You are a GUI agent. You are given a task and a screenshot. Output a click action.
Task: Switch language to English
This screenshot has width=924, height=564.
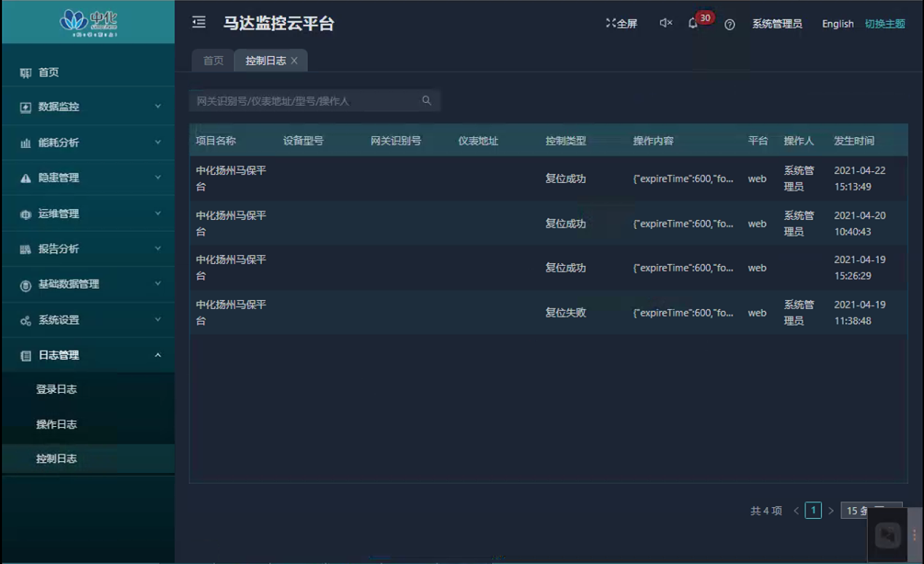coord(837,24)
